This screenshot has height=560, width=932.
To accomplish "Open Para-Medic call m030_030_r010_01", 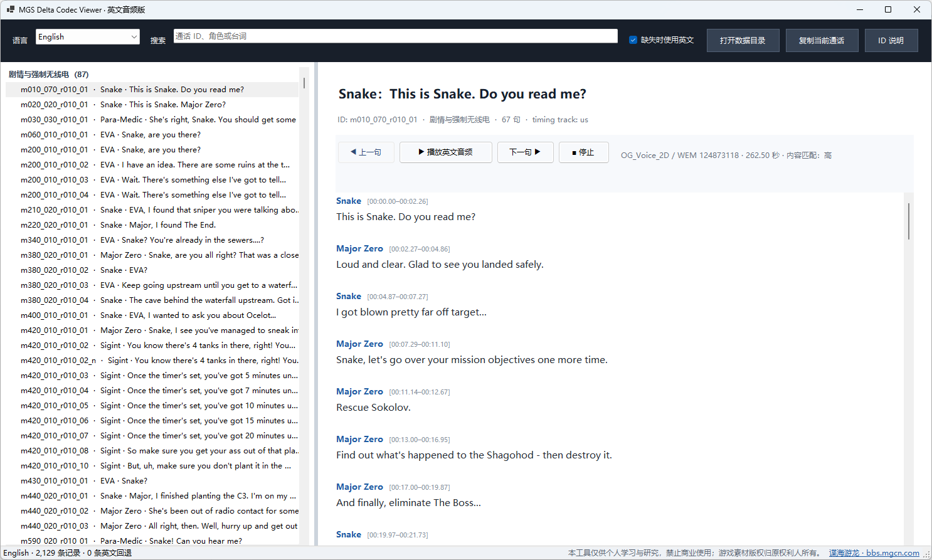I will tap(152, 120).
